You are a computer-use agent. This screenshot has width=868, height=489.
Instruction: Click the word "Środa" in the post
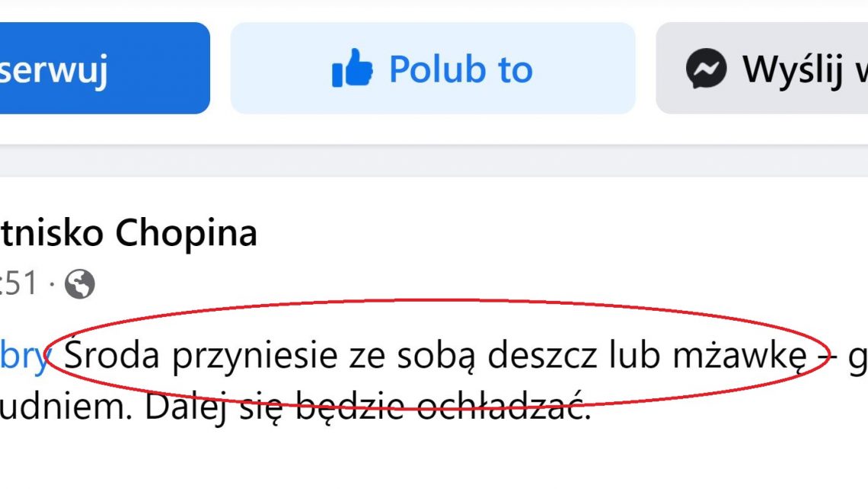(x=112, y=353)
